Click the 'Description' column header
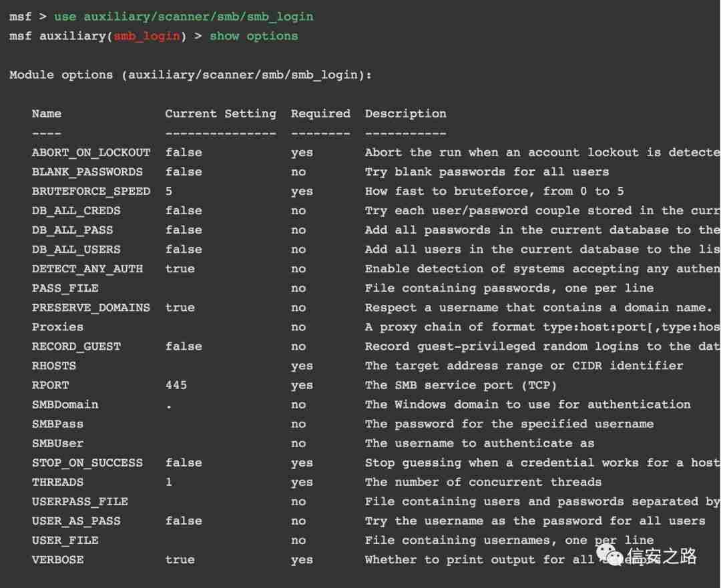The height and width of the screenshot is (588, 721). (405, 113)
